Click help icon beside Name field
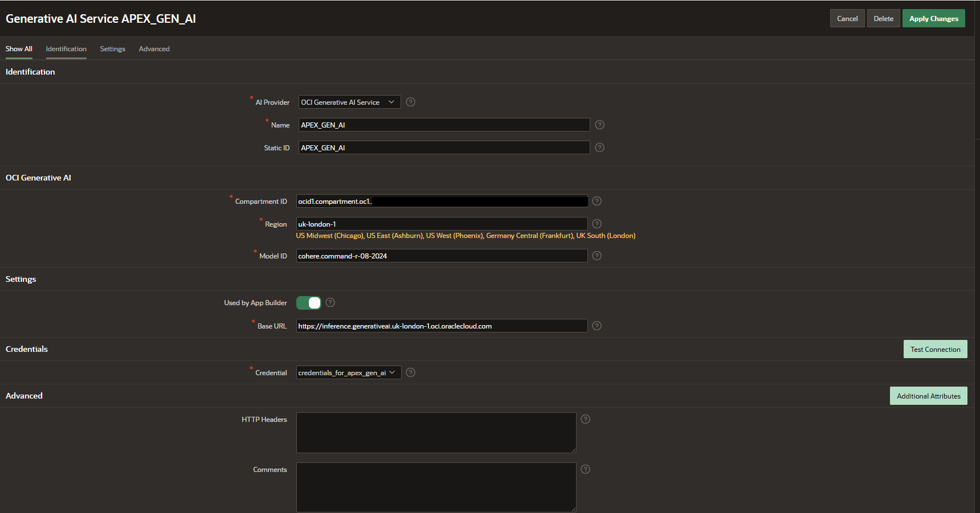 coord(599,125)
